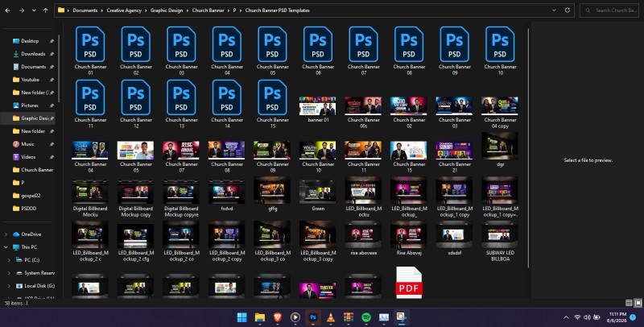Expand the OneDrive tree node
Screen dimensions: 644x327
tap(6, 234)
